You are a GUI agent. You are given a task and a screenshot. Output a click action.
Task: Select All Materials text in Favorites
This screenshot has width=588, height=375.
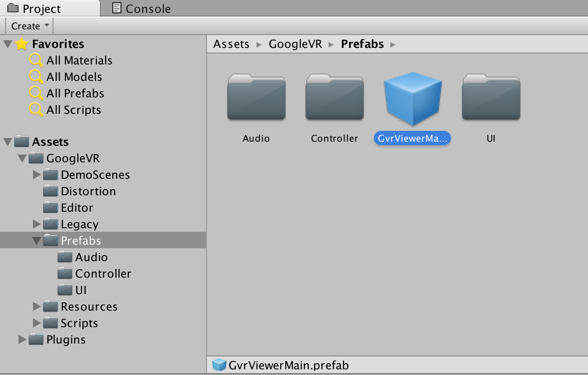click(79, 60)
